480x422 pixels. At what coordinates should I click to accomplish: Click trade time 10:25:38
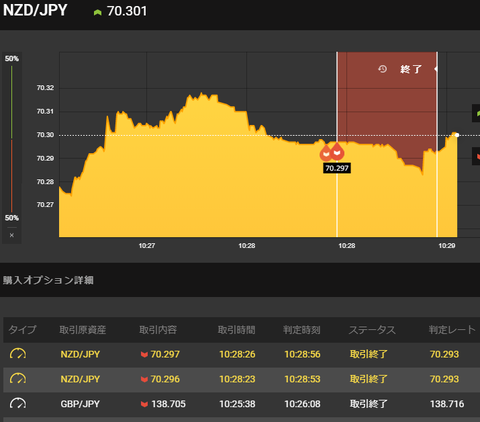click(237, 404)
